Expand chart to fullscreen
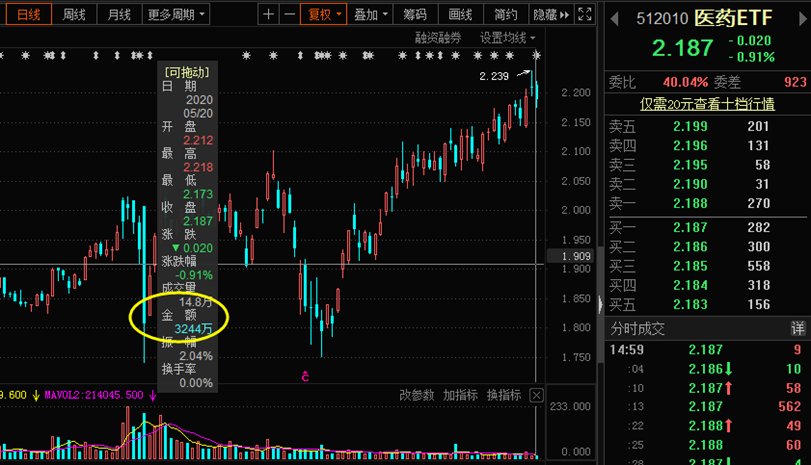 point(584,14)
